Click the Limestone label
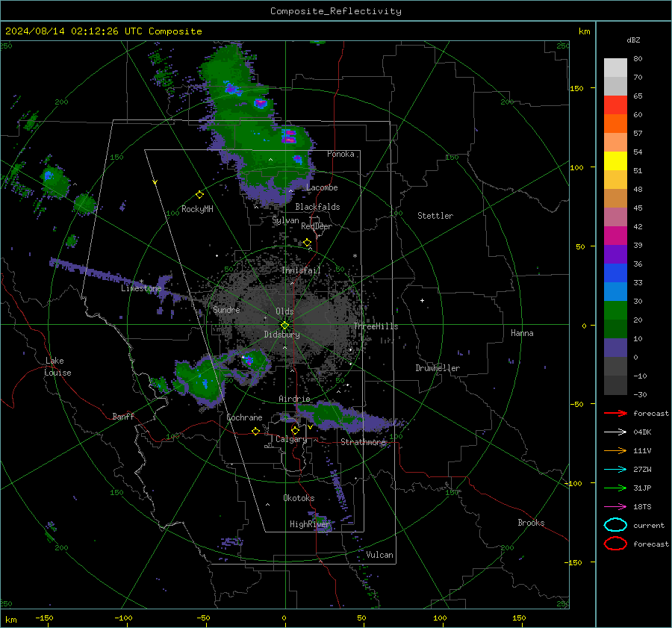672x628 pixels. (141, 288)
